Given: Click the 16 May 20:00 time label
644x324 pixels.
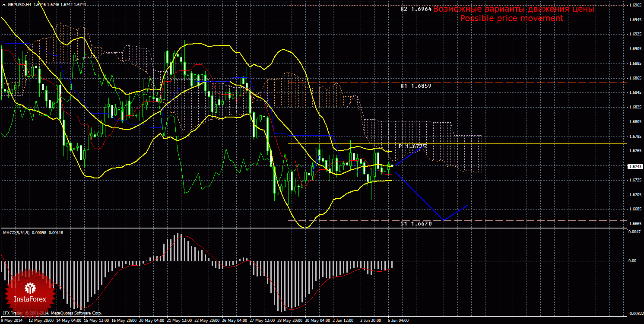Looking at the screenshot, I should 124,321.
